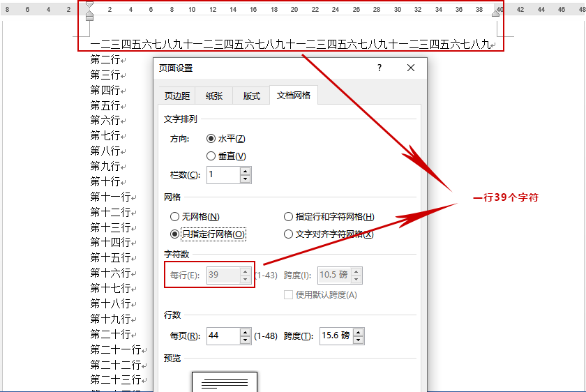Image resolution: width=586 pixels, height=392 pixels.
Task: Decrease the 栏数 column count
Action: 245,179
